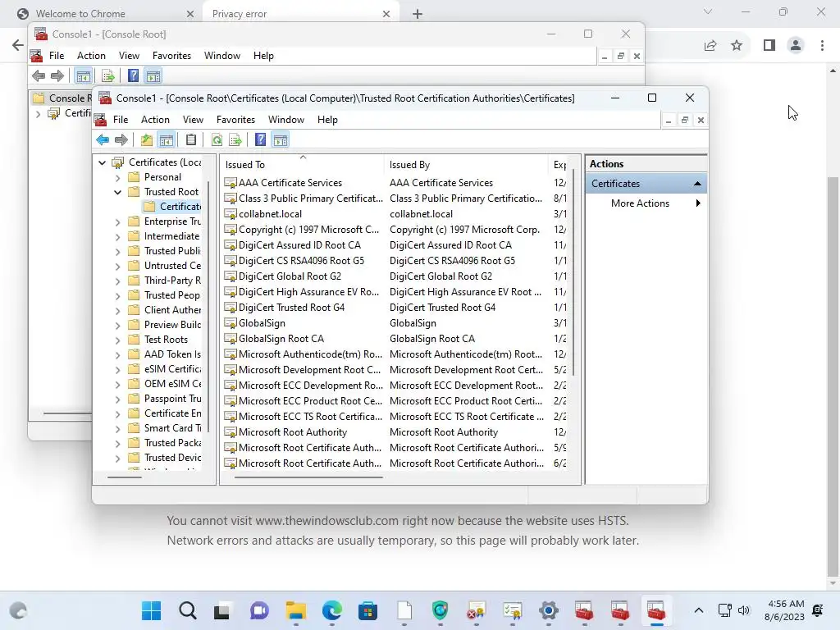Click certificate icon beside DigiCert Global Root G2
840x630 pixels.
pos(231,276)
